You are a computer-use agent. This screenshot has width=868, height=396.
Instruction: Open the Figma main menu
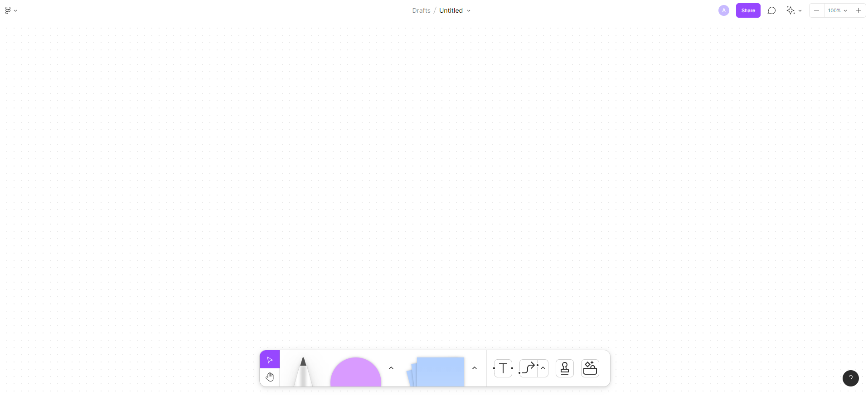(11, 10)
